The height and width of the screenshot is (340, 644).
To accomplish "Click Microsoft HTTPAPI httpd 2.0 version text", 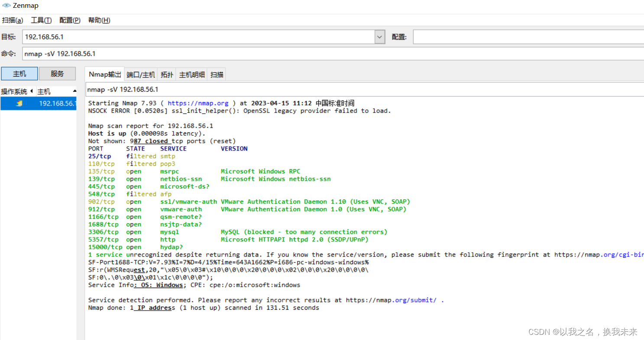I will [x=294, y=240].
